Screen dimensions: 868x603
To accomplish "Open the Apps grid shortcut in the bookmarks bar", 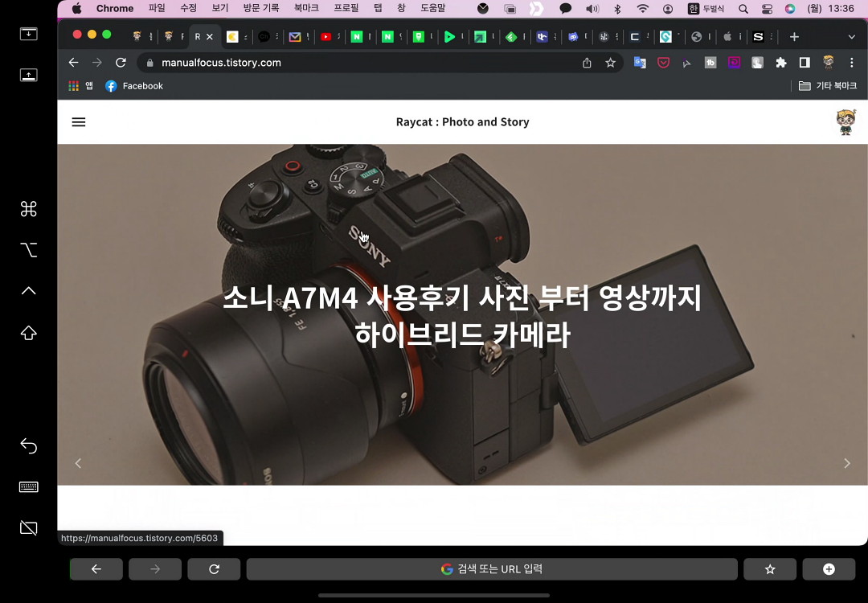I will [x=74, y=86].
